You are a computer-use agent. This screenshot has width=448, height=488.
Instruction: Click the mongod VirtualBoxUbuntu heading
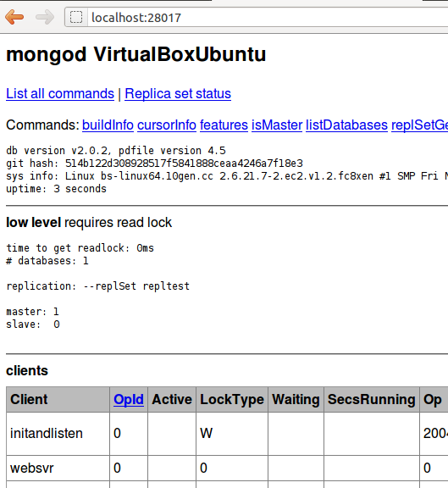click(136, 54)
